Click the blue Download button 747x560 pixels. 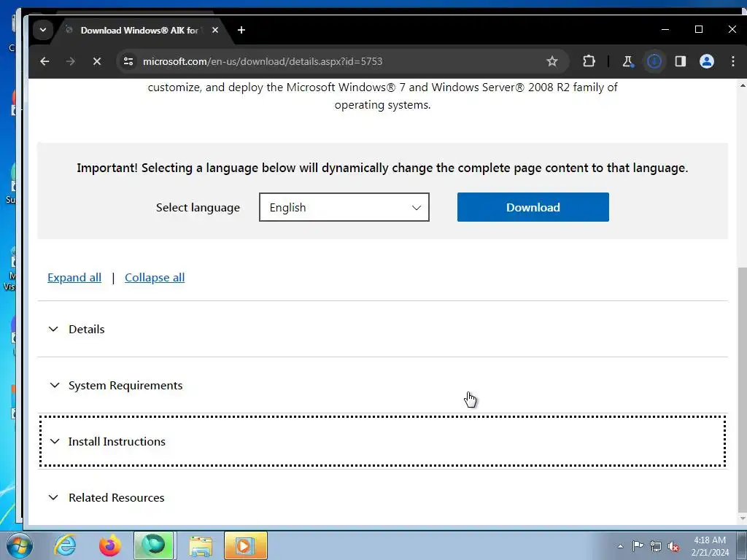click(533, 207)
